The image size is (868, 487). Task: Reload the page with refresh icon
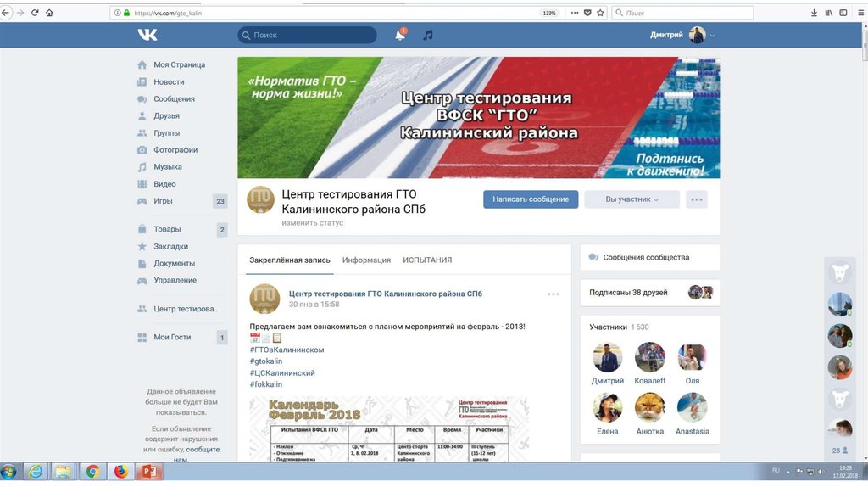35,12
